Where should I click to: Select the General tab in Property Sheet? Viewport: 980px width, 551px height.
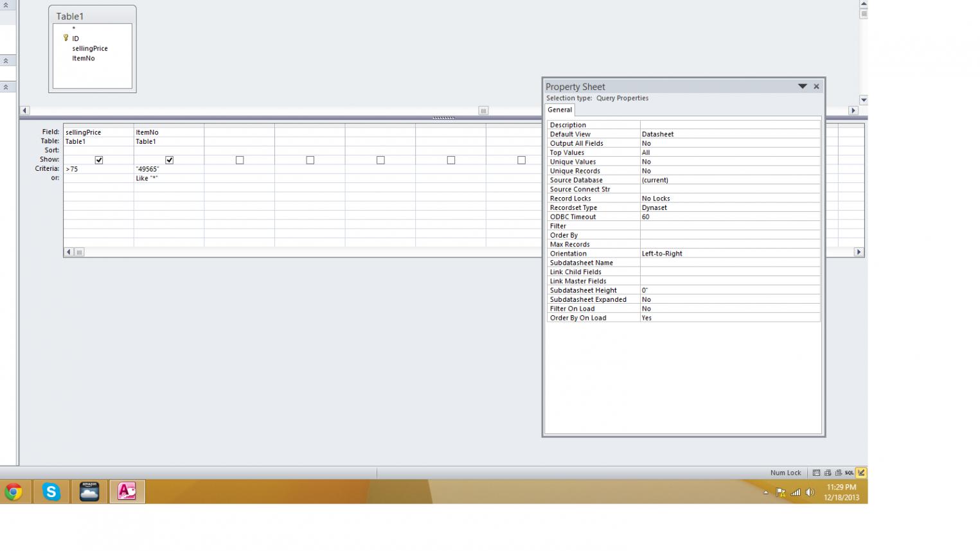[x=560, y=110]
